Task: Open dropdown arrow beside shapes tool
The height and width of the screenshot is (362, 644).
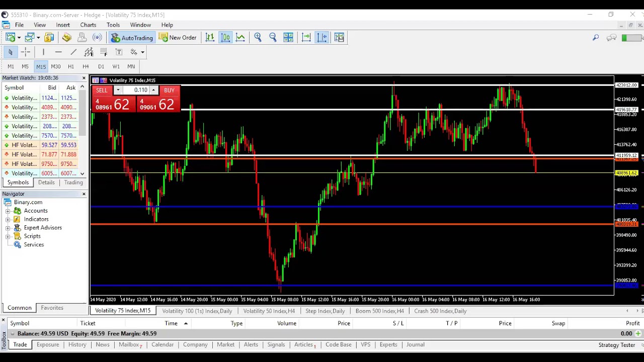Action: tap(142, 52)
